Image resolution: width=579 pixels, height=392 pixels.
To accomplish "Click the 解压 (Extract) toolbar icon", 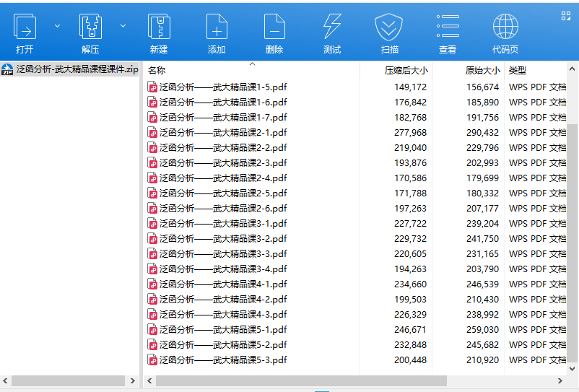I will [x=90, y=27].
